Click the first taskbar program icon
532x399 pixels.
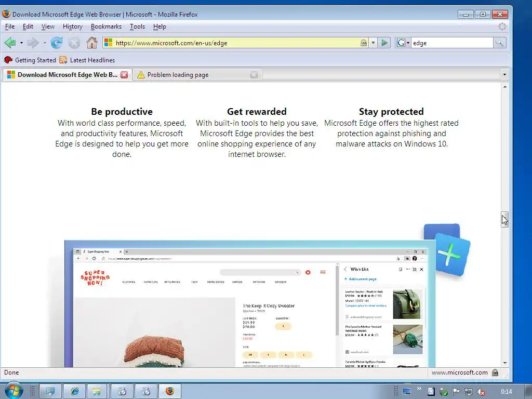[50, 391]
